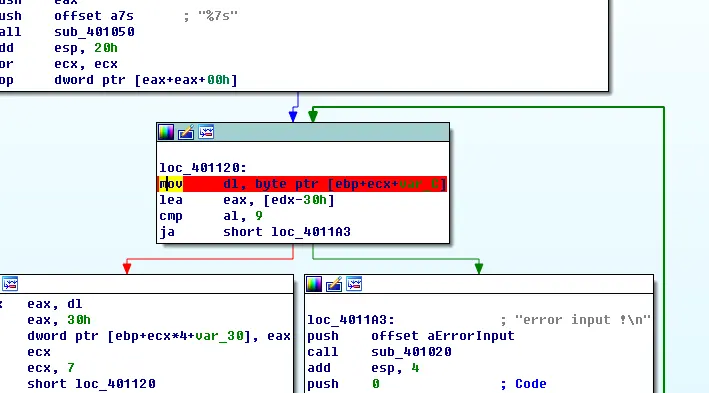Image resolution: width=709 pixels, height=393 pixels.
Task: Click sub_401020 call target
Action: coord(411,352)
